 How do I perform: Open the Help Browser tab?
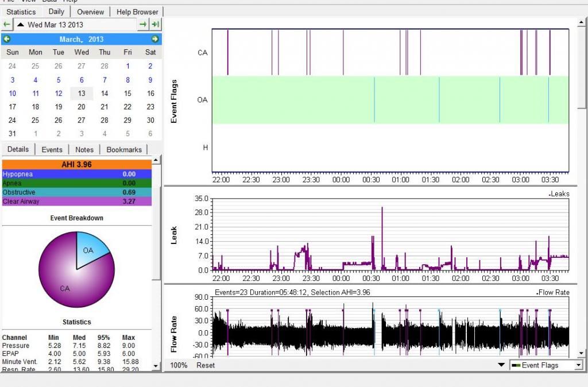[137, 11]
